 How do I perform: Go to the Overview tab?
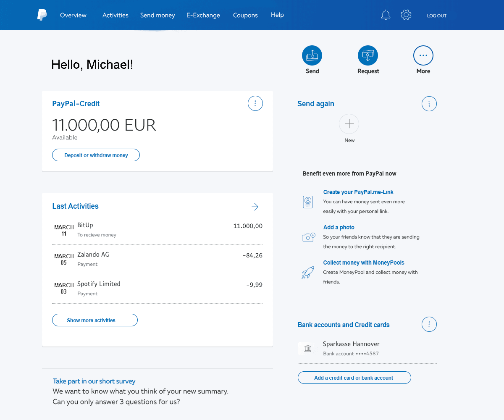coord(73,15)
